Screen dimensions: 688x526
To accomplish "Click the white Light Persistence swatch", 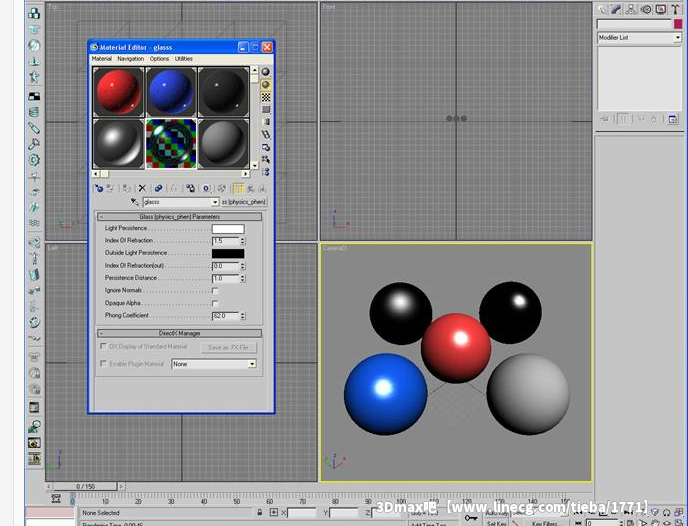I will pyautogui.click(x=228, y=229).
